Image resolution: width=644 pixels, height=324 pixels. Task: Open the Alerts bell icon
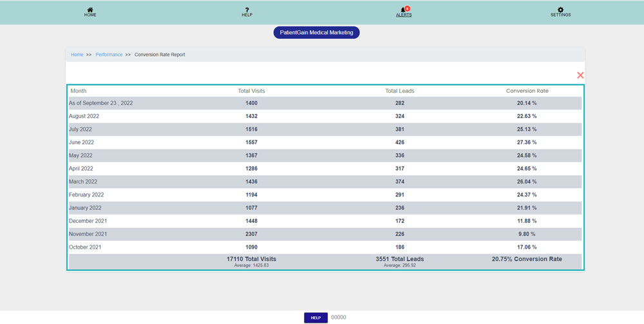404,12
